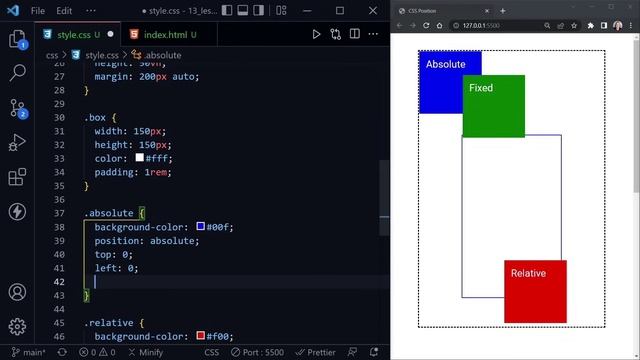Open Source Control view with badge 2
The image size is (640, 360).
[17, 108]
